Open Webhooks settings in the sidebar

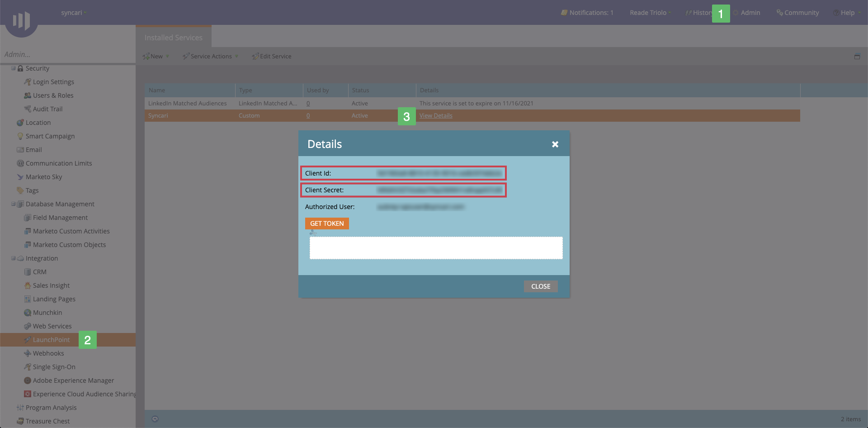click(48, 353)
